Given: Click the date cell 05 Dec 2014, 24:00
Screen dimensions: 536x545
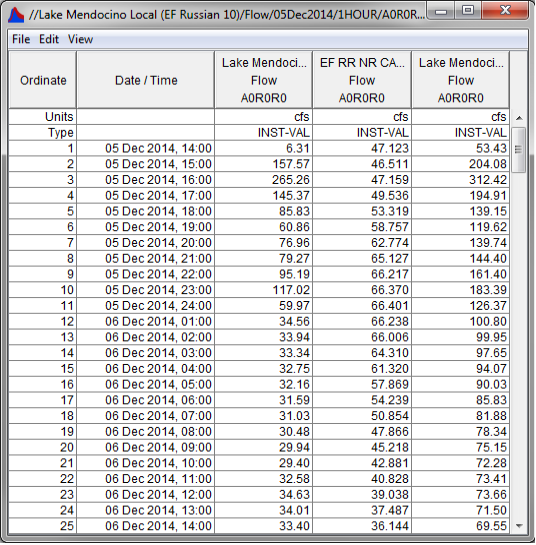Looking at the screenshot, I should click(x=146, y=306).
